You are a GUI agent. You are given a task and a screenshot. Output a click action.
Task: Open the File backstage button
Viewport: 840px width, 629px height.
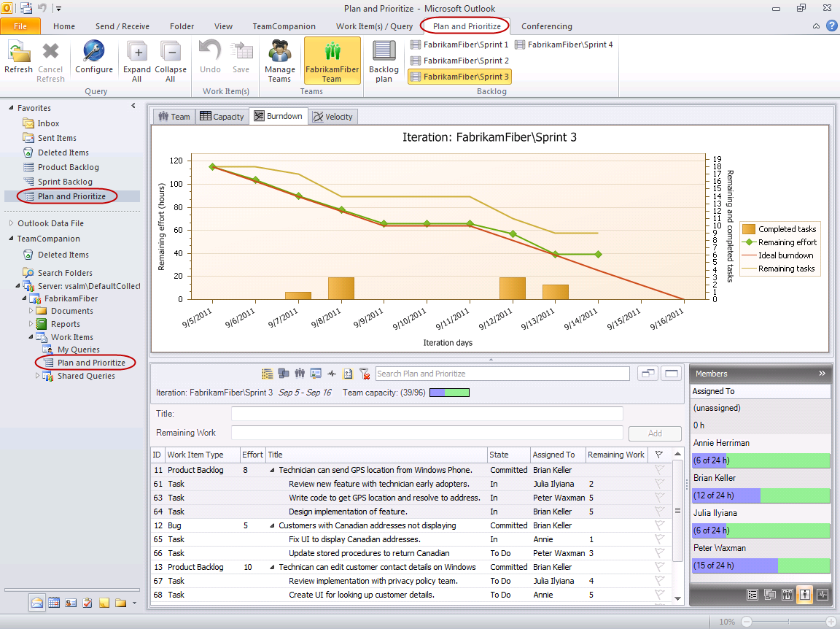(x=20, y=26)
